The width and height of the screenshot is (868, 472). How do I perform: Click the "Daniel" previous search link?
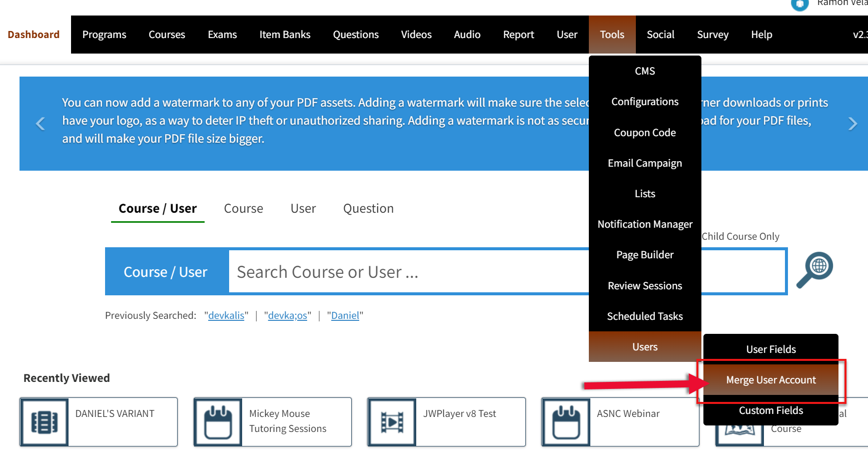[345, 315]
